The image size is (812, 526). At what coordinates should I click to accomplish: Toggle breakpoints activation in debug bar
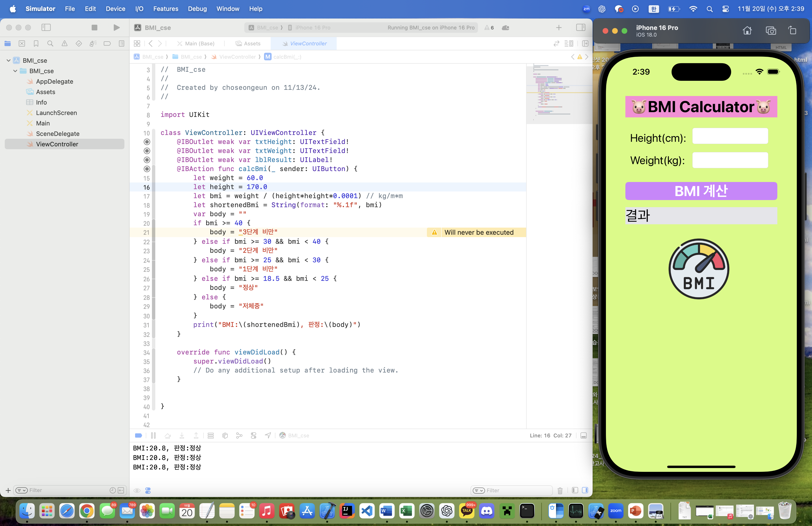point(138,435)
